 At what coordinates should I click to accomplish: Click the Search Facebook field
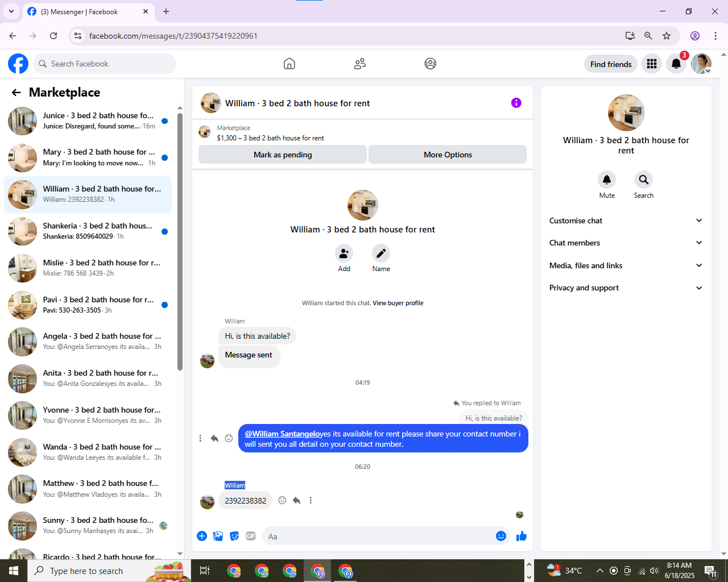coord(105,64)
